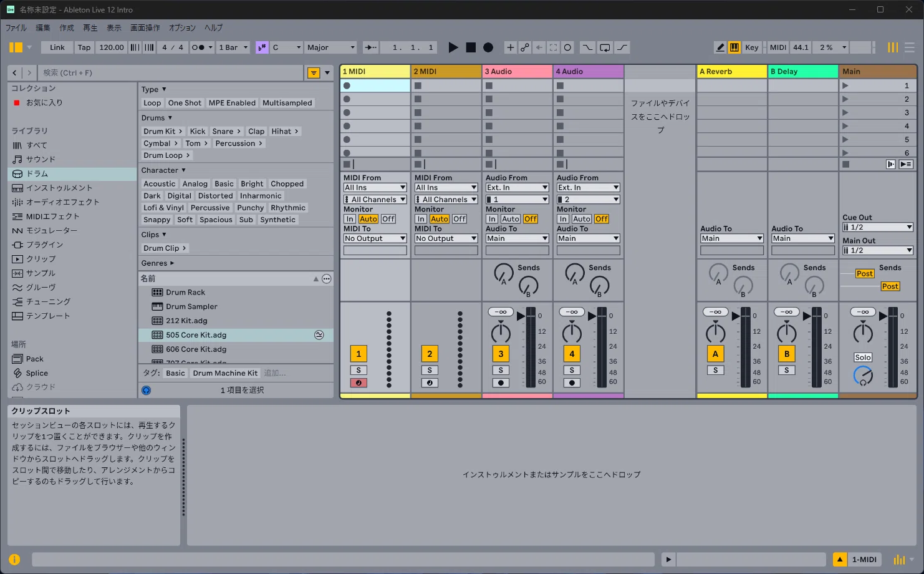Toggle Key map mode button
This screenshot has height=574, width=924.
(x=752, y=47)
